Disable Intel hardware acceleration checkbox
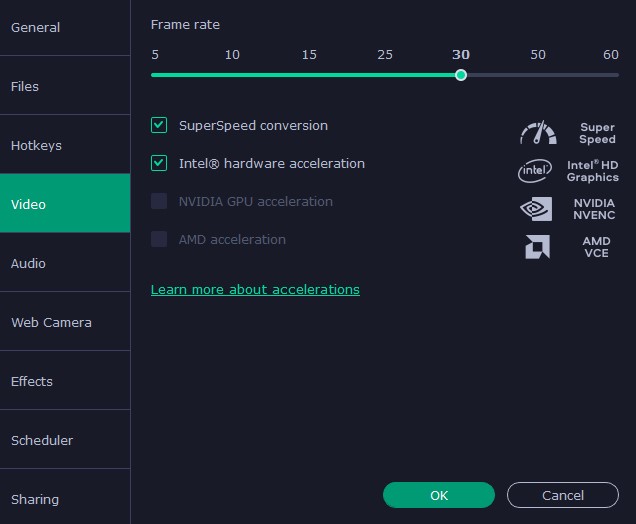The height and width of the screenshot is (524, 636). click(159, 163)
